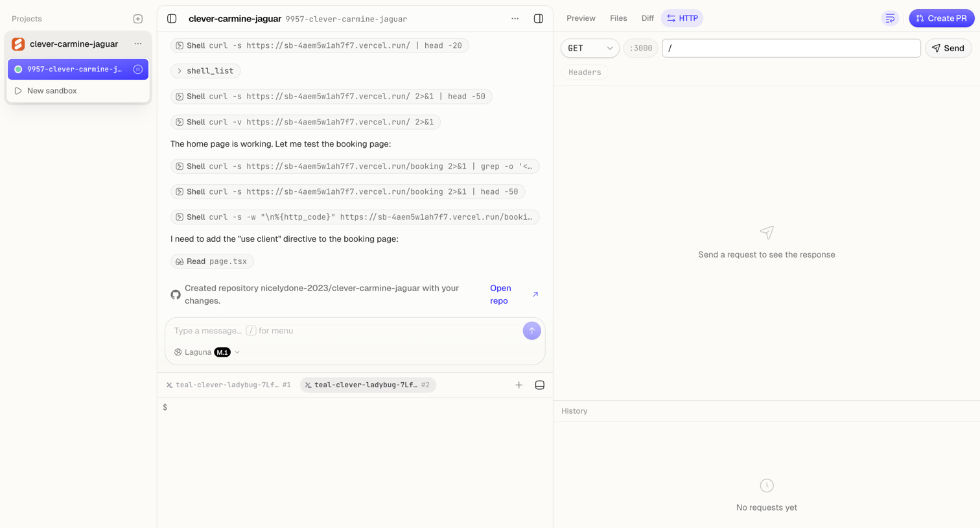Send the HTTP request
The image size is (980, 528).
(948, 48)
